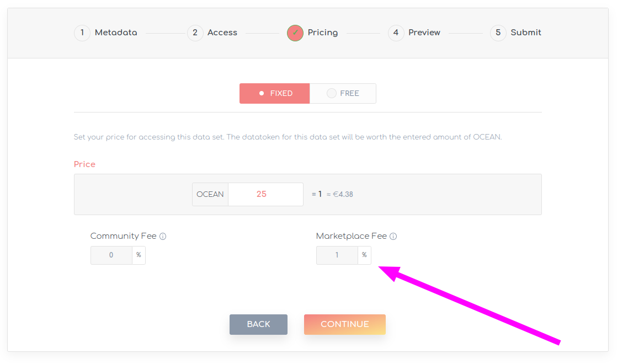Select the step 5 circle icon

click(498, 33)
